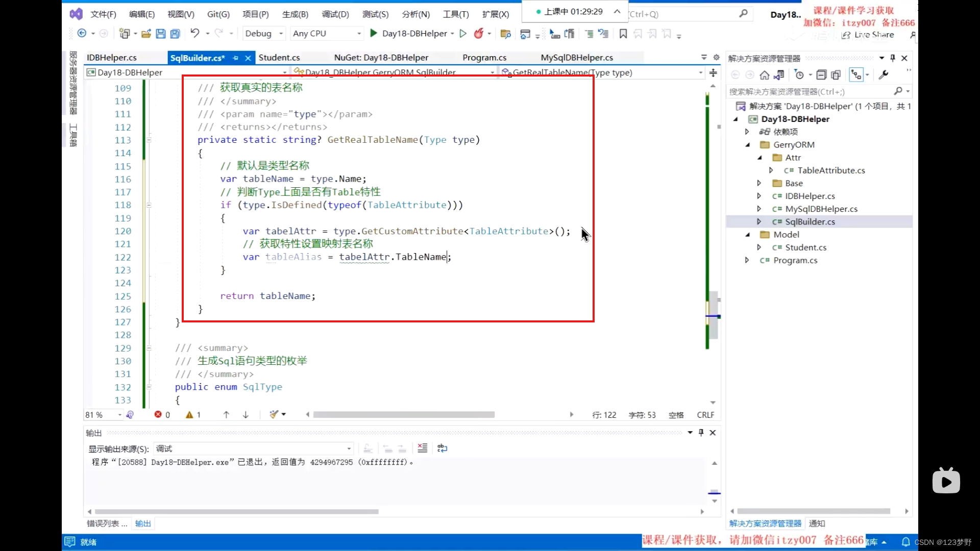Click the Hot Reload flame icon
This screenshot has width=980, height=551.
[478, 33]
